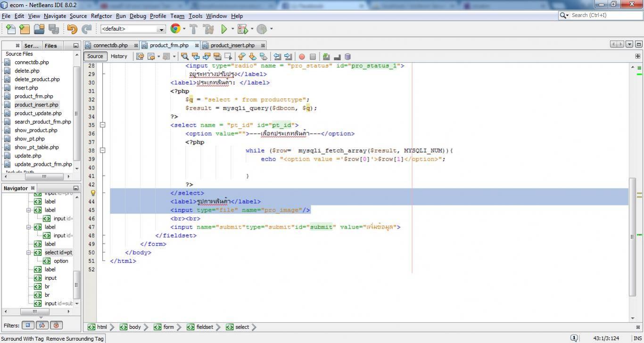Collapse the fold at line 35
This screenshot has width=644, height=343.
point(102,125)
